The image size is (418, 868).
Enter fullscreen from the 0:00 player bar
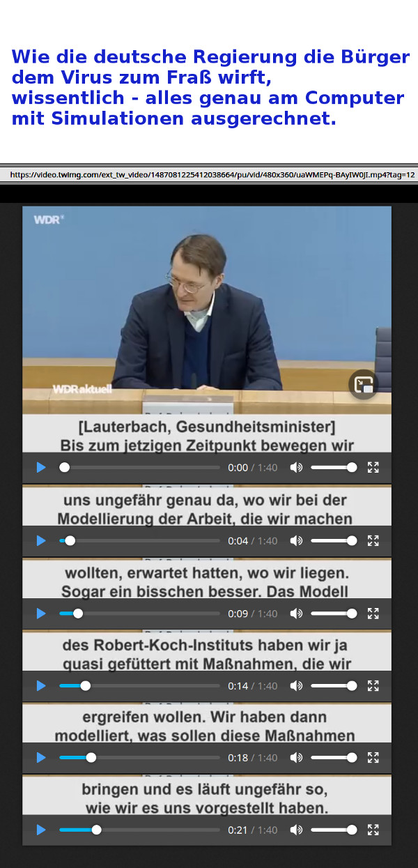pos(373,467)
